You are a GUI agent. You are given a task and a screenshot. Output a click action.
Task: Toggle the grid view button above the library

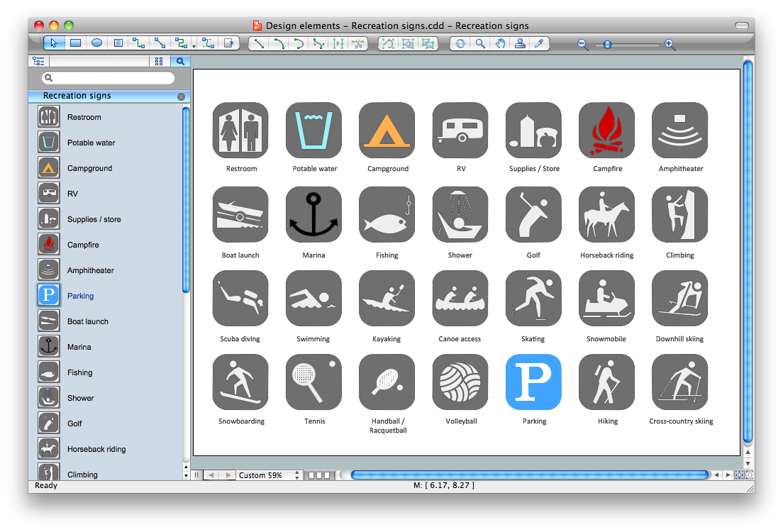[x=159, y=61]
